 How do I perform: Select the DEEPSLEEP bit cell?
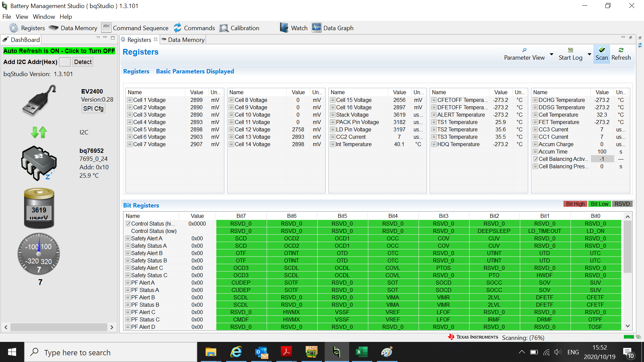pos(494,231)
